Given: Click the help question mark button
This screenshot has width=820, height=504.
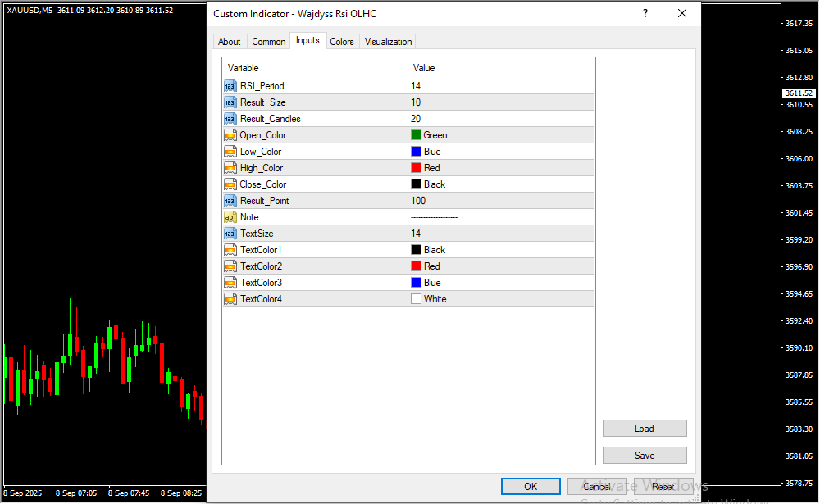Looking at the screenshot, I should (645, 14).
